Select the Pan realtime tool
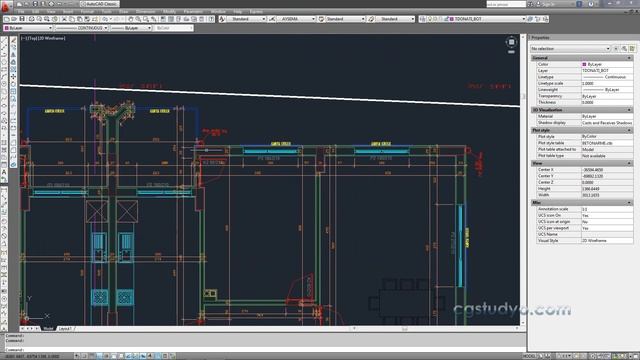Viewport: 640px width, 360px height. (131, 19)
